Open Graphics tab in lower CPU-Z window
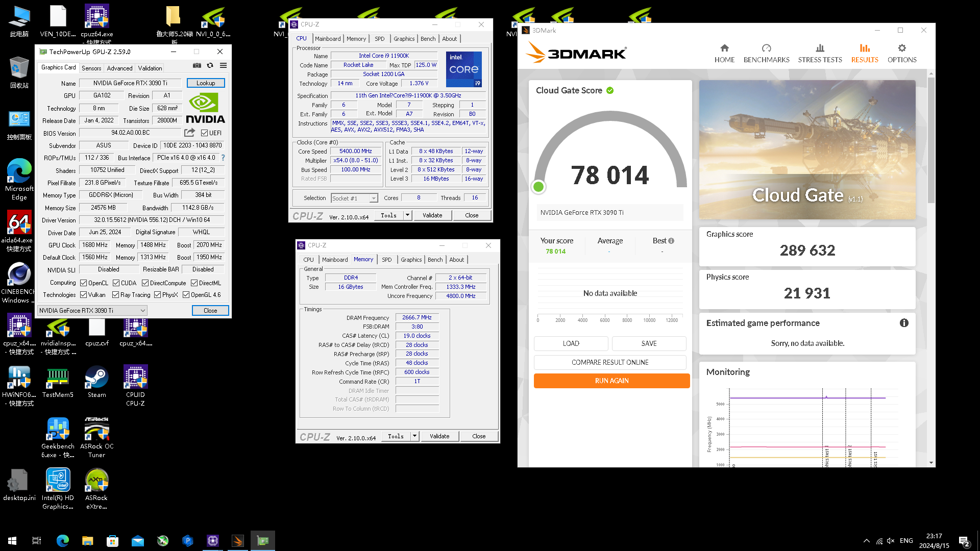The image size is (980, 551). (411, 260)
